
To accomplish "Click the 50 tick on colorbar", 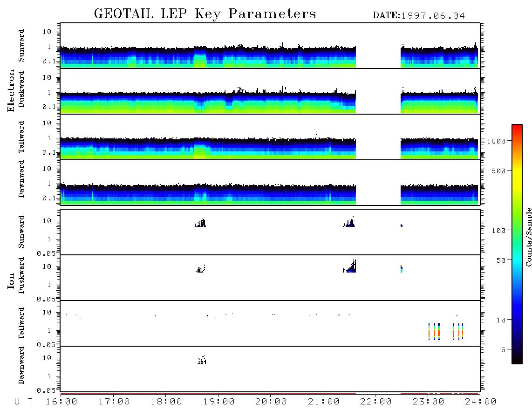I will point(500,260).
